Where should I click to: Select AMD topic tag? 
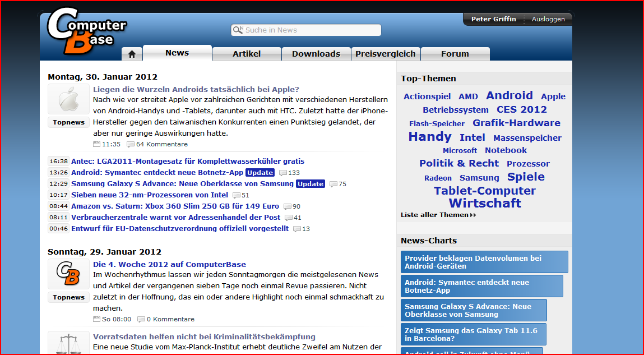tap(468, 96)
